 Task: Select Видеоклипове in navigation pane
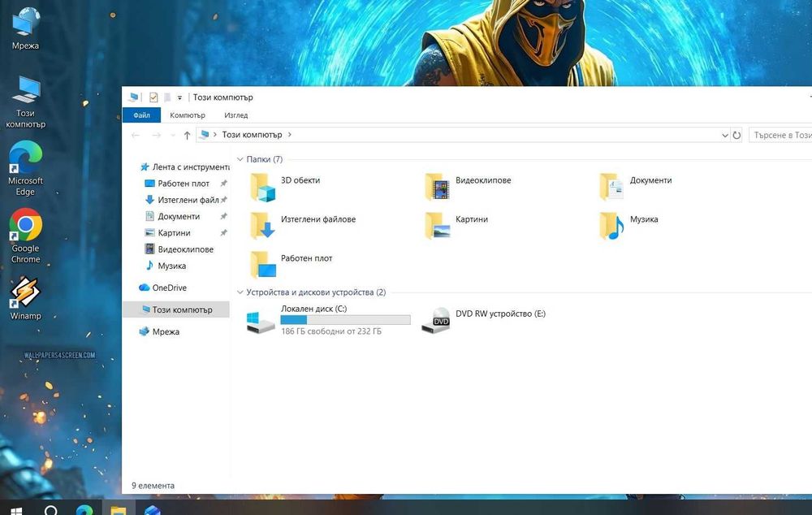click(179, 249)
